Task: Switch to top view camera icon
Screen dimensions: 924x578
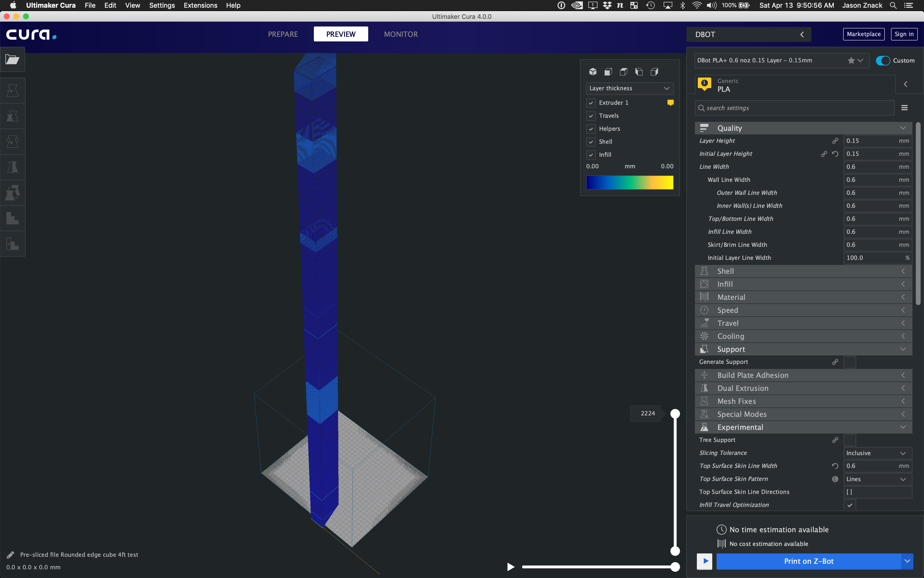Action: pyautogui.click(x=623, y=72)
